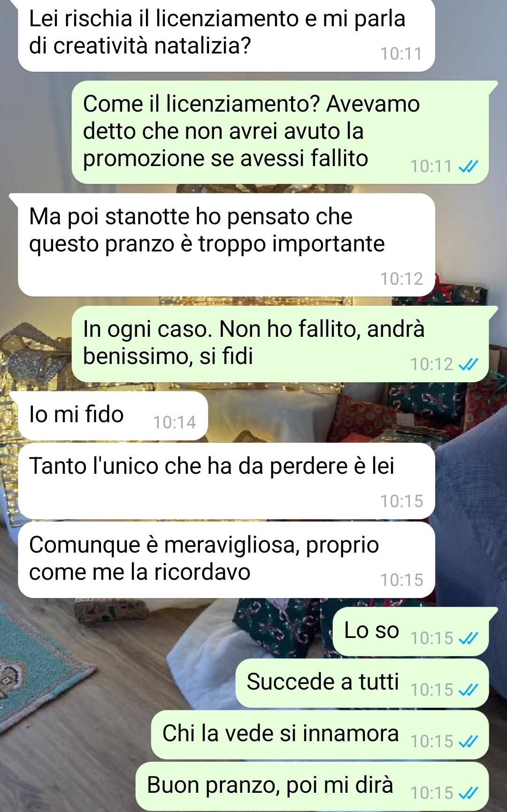Select the message 'Io mi fido'
The image size is (507, 812).
113,416
